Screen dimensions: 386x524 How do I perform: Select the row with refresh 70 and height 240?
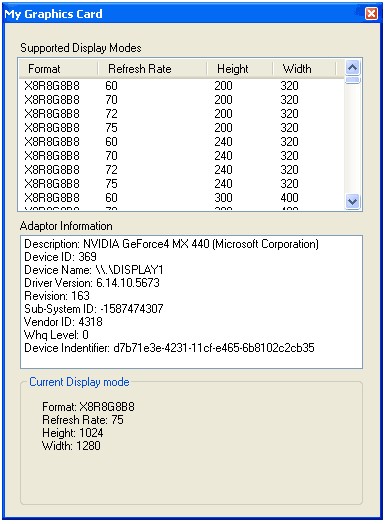pos(181,156)
